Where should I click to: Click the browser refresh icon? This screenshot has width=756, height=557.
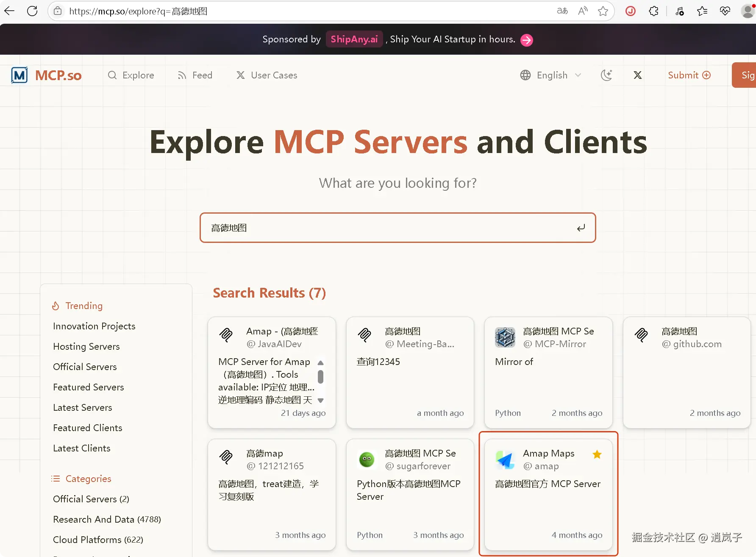coord(32,11)
